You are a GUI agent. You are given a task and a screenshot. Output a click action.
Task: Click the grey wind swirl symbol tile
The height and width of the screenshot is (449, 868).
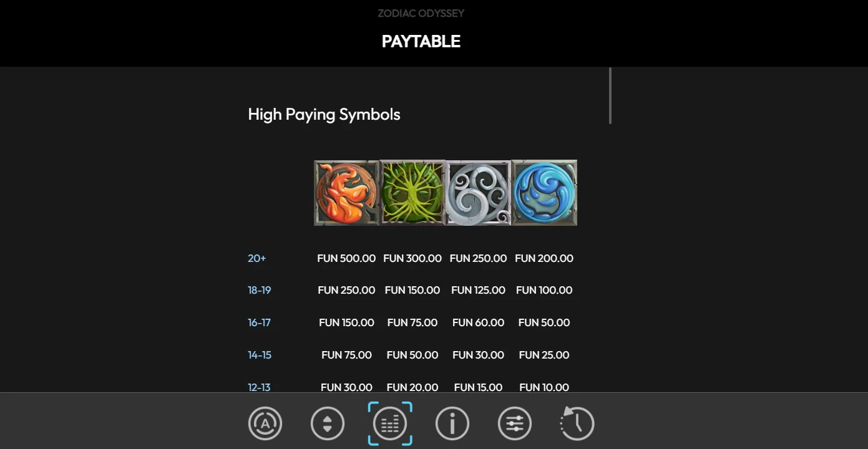pos(479,193)
